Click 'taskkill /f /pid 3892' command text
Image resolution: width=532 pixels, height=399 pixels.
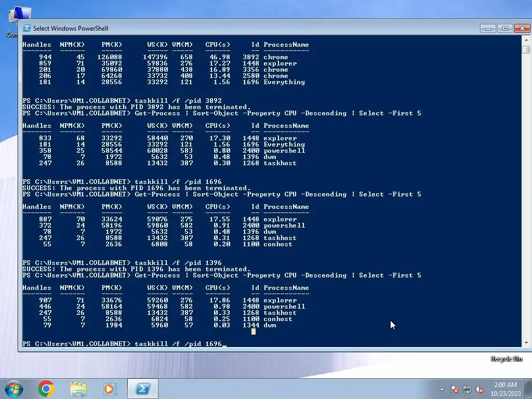178,101
